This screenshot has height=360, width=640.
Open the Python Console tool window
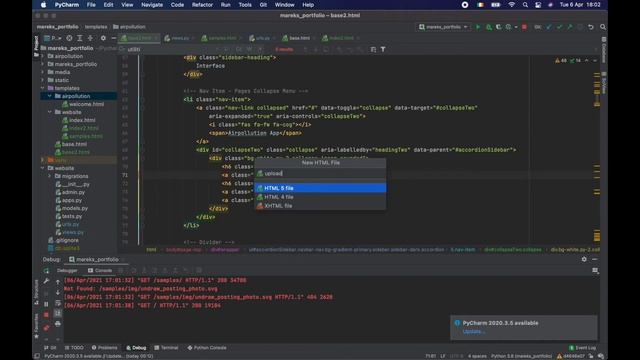click(x=207, y=348)
